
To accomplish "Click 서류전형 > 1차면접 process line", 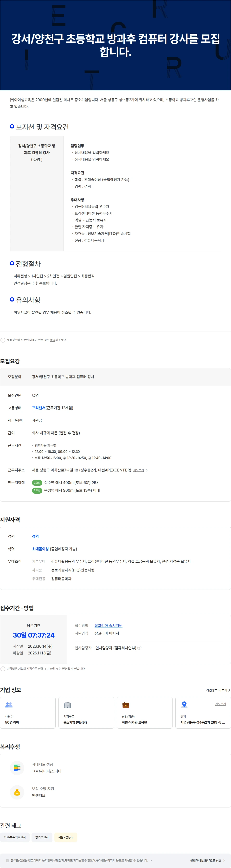I will pyautogui.click(x=54, y=276).
